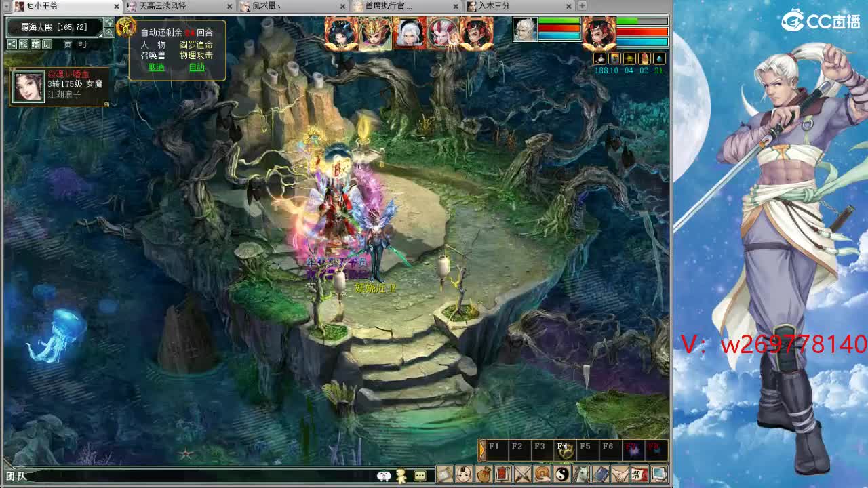This screenshot has width=868, height=488.
Task: Click the 女魔 player portrait in the info card
Action: [x=28, y=87]
